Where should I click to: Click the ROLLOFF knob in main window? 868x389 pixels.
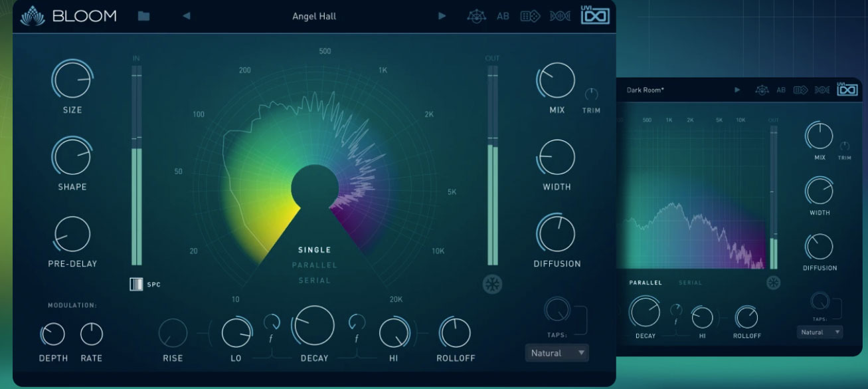[455, 332]
